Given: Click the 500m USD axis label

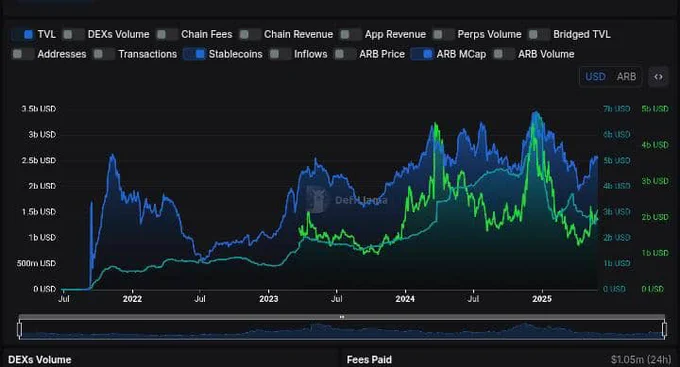Looking at the screenshot, I should (x=36, y=263).
